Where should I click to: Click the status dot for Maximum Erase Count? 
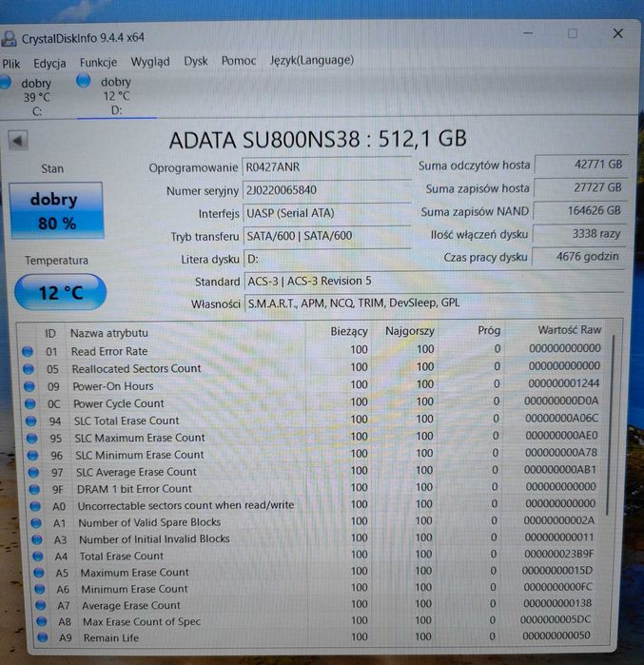(x=39, y=573)
